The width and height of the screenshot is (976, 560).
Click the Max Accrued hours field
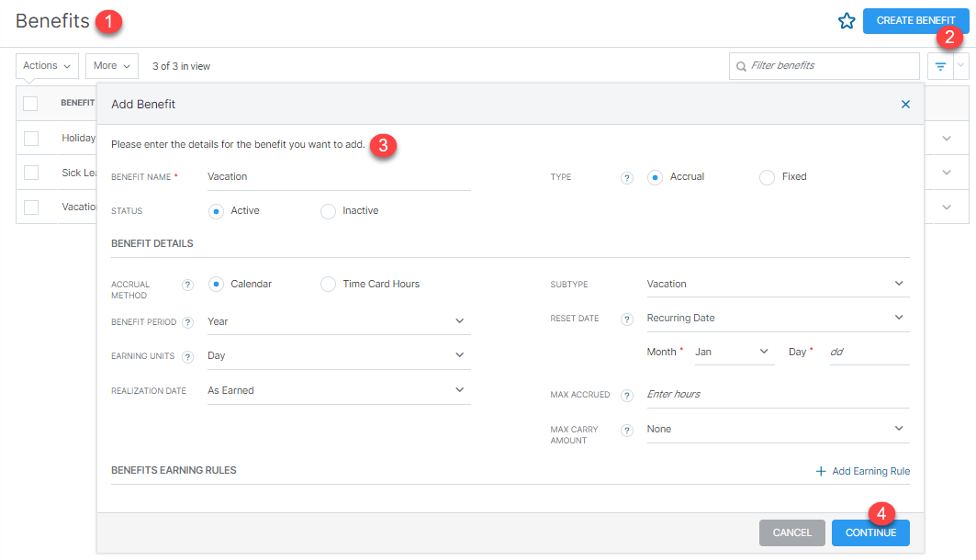[x=777, y=394]
